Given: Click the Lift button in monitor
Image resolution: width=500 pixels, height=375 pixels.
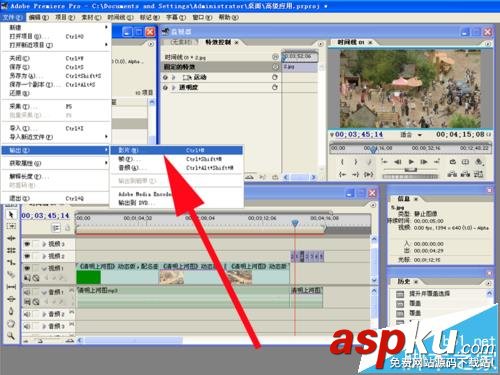Looking at the screenshot, I should [452, 174].
